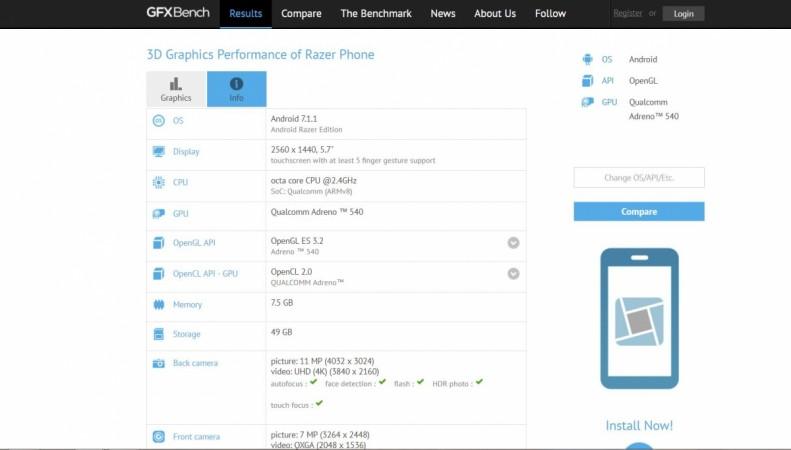Click the Front camera icon
This screenshot has height=450, width=791.
point(158,436)
